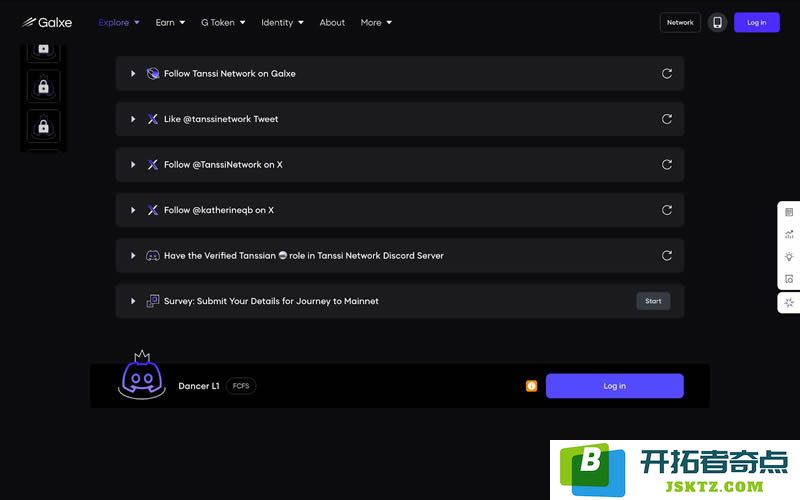The image size is (800, 500).
Task: Refresh the Verified Tanssian Discord role task
Action: tap(667, 255)
